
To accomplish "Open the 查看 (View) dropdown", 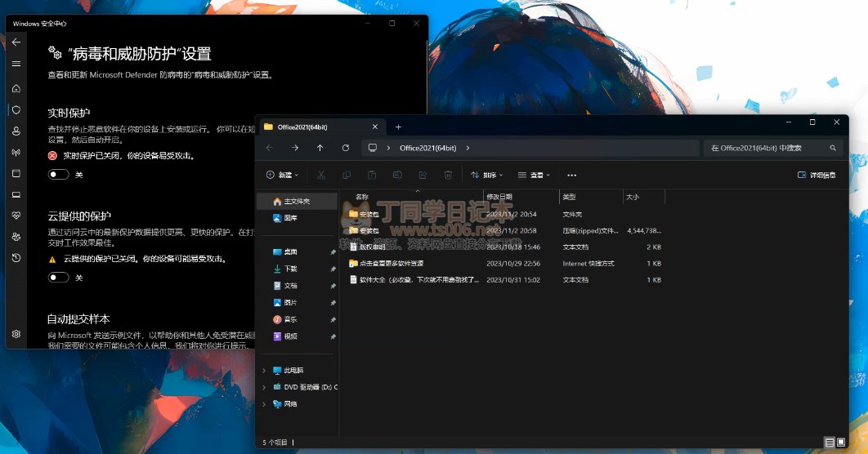I will click(534, 175).
